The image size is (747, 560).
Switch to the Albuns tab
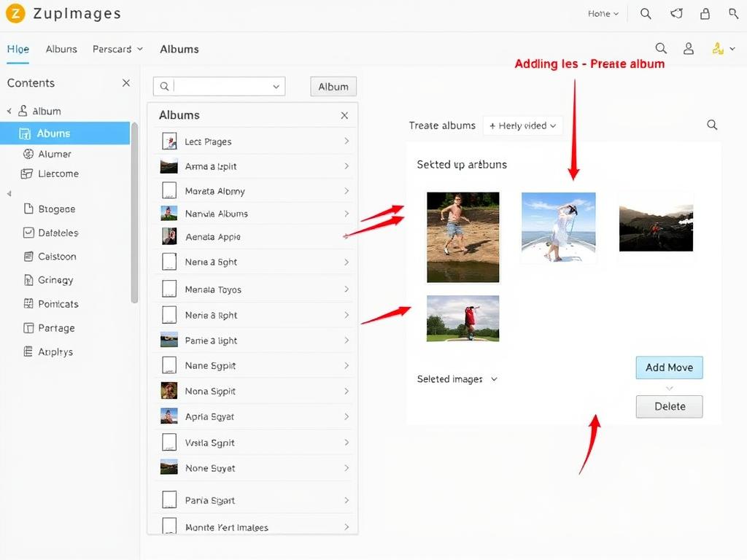tap(61, 49)
